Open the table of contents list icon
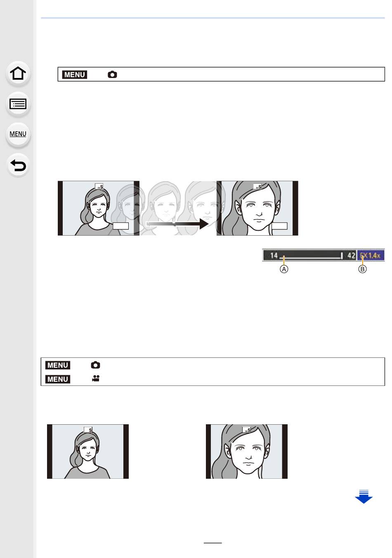 [x=18, y=104]
